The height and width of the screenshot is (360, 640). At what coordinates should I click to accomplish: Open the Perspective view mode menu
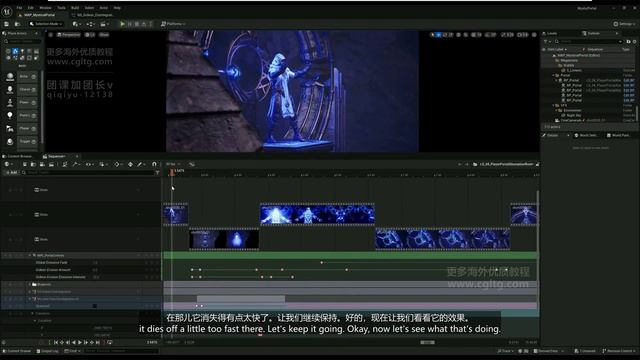coord(69,35)
